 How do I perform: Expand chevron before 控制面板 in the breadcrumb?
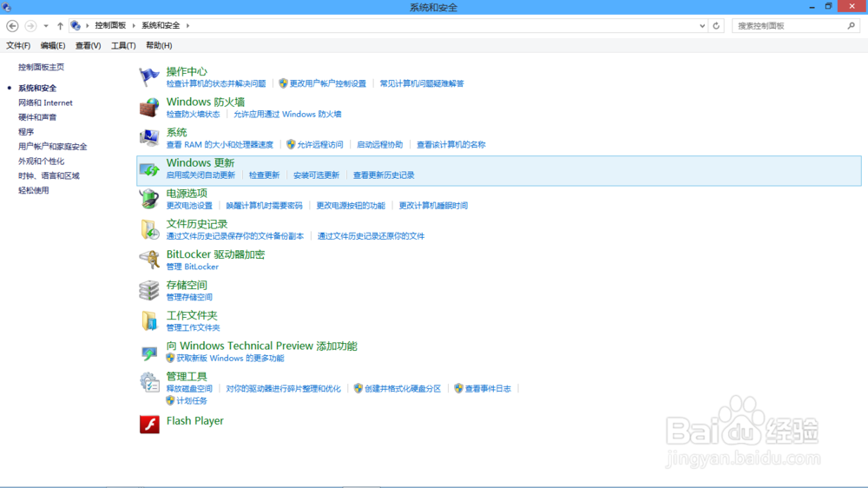coord(88,25)
